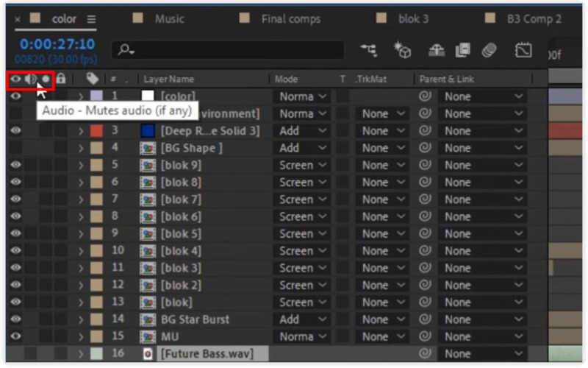Open TrkMat dropdown of blok 6
This screenshot has height=368, width=588.
click(x=382, y=216)
